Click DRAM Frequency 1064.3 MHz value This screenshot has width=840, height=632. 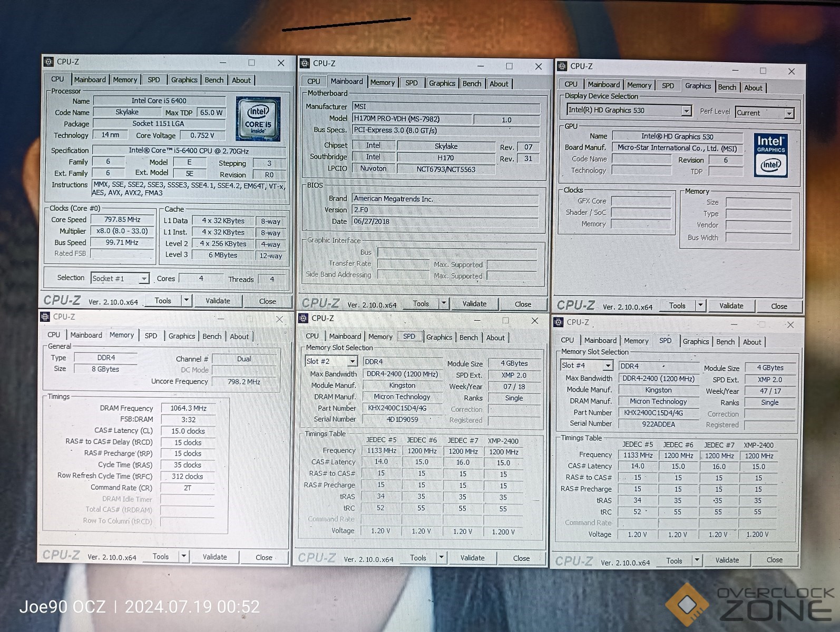pyautogui.click(x=188, y=408)
